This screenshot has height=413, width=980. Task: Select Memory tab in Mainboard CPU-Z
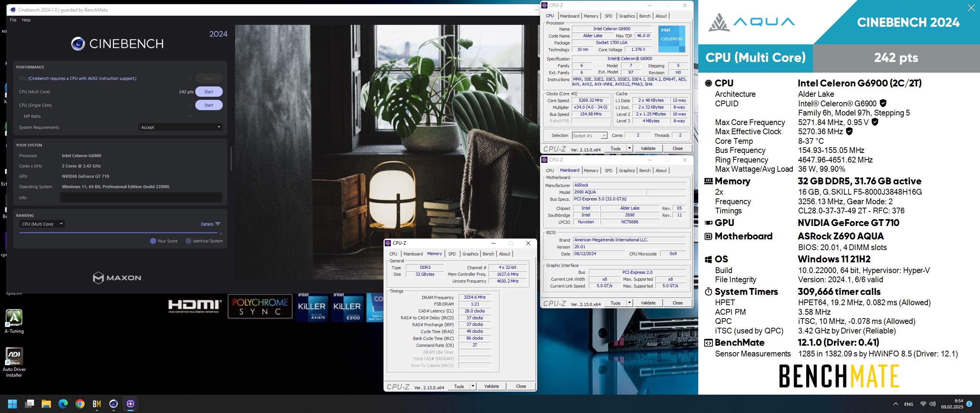[591, 171]
